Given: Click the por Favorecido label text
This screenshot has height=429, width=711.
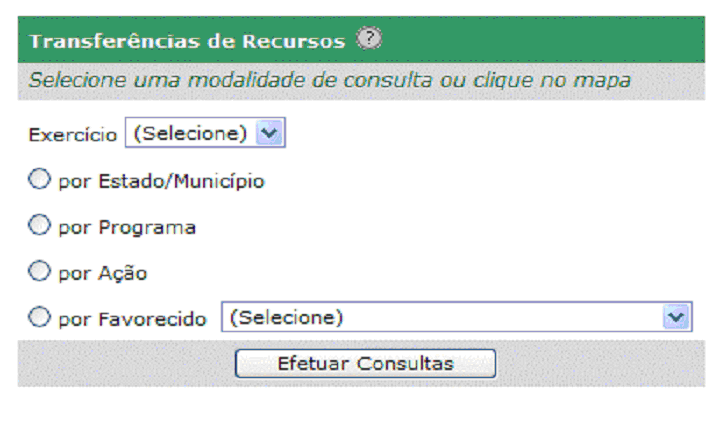Looking at the screenshot, I should click(132, 319).
